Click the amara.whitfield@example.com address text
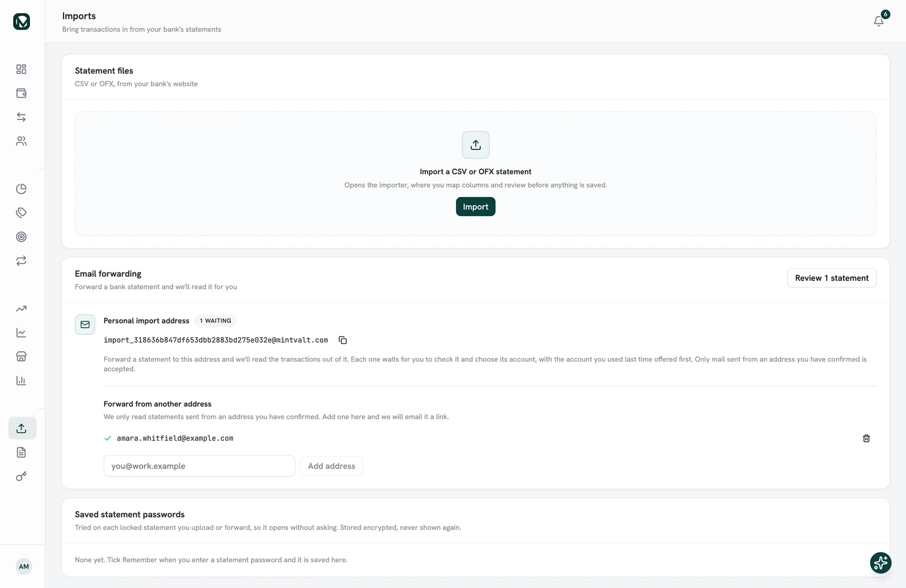This screenshot has height=588, width=906. pyautogui.click(x=175, y=438)
